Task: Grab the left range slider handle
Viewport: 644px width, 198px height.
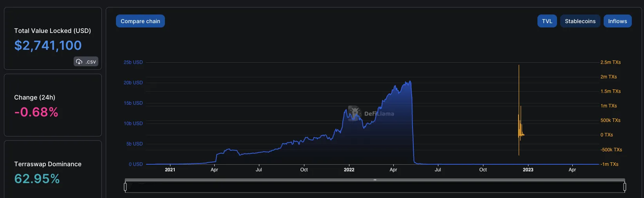Action: coord(125,187)
